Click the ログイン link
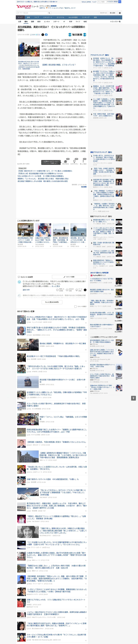The width and height of the screenshot is (138, 644). (x=42, y=8)
